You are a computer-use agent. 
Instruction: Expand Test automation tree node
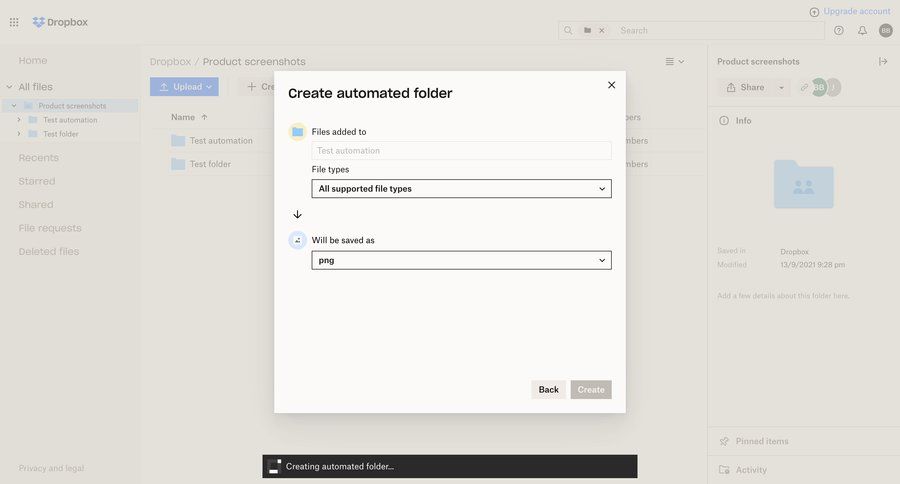[x=19, y=119]
